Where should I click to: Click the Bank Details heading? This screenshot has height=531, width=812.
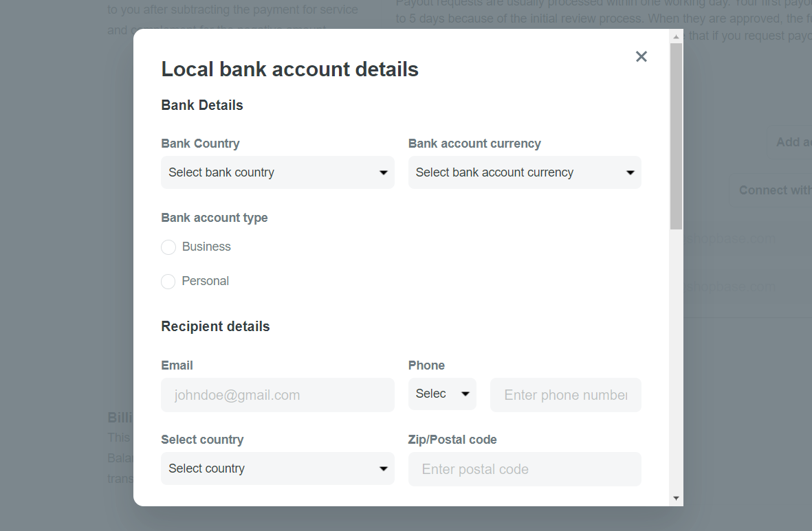click(202, 105)
